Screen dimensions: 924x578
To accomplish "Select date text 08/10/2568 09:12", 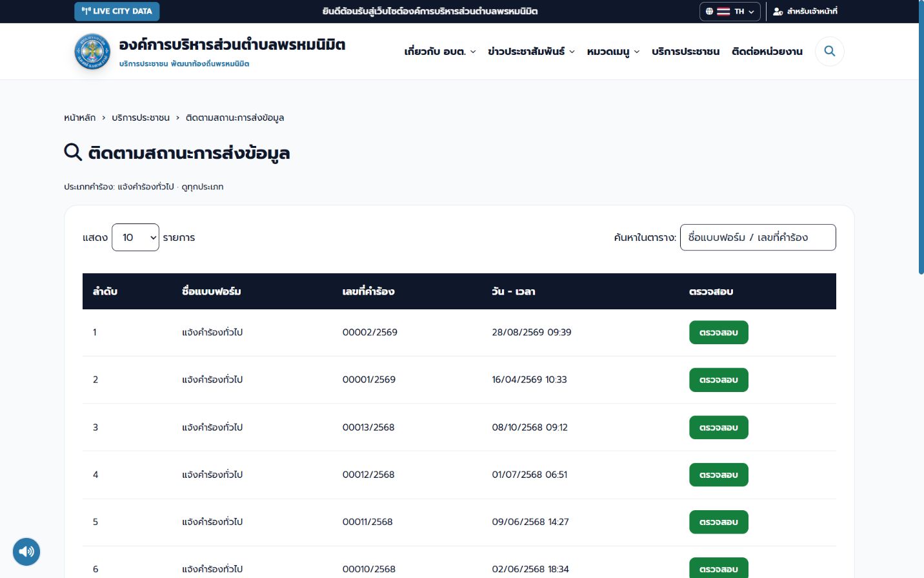I will point(530,428).
